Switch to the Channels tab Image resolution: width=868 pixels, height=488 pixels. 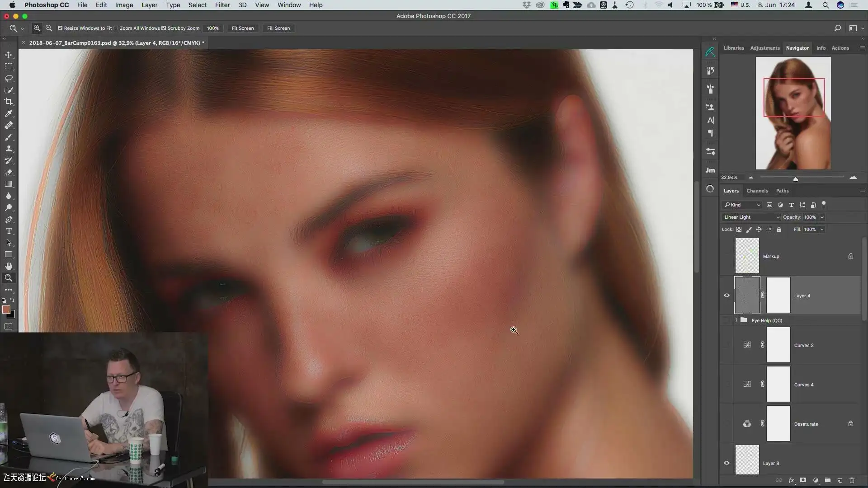(x=757, y=191)
